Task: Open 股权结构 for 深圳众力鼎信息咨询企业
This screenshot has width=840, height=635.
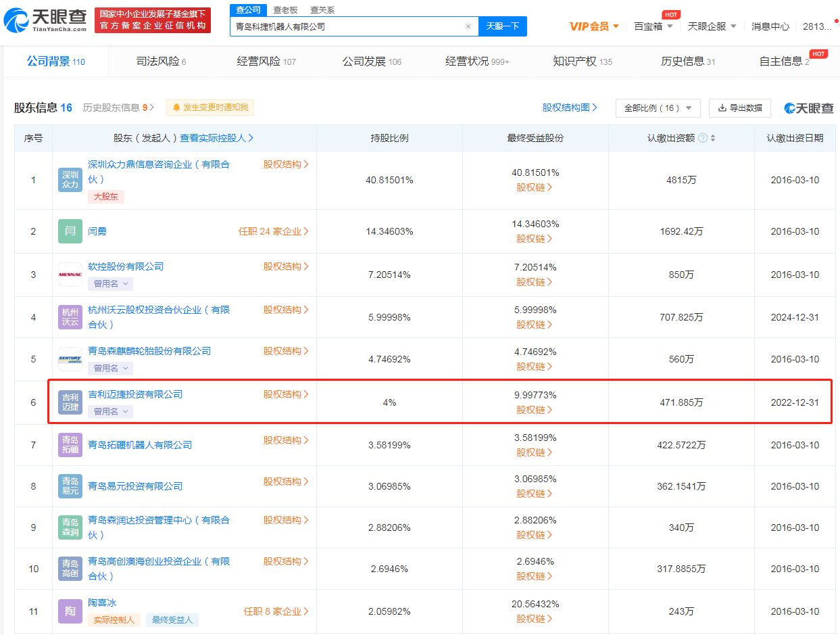Action: [x=286, y=164]
